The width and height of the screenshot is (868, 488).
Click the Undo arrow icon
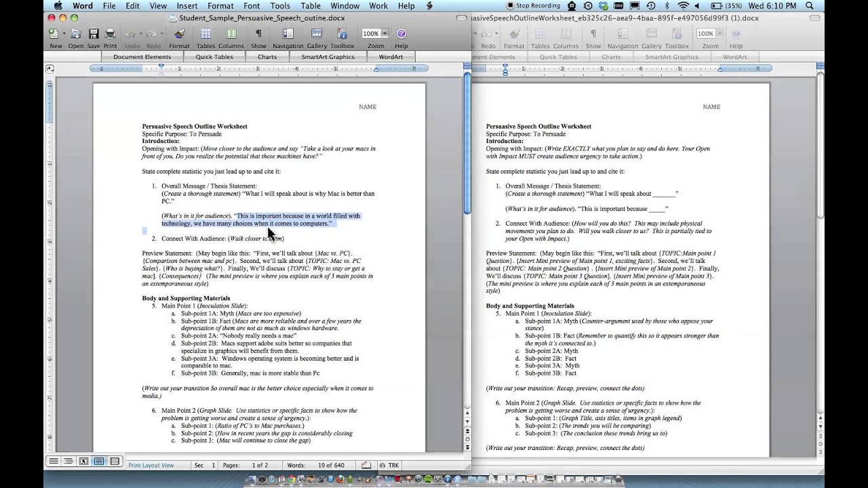pyautogui.click(x=130, y=34)
